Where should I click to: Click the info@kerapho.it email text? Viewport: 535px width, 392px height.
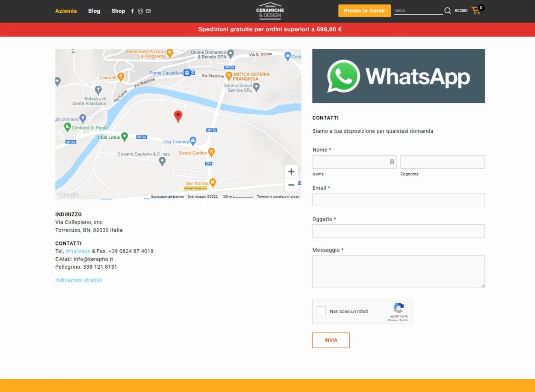(93, 259)
